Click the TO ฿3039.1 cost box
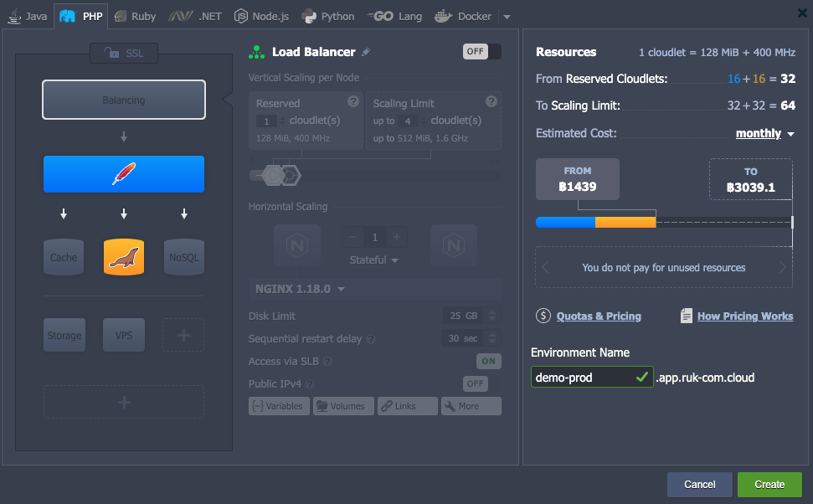The height and width of the screenshot is (504, 813). click(x=751, y=179)
